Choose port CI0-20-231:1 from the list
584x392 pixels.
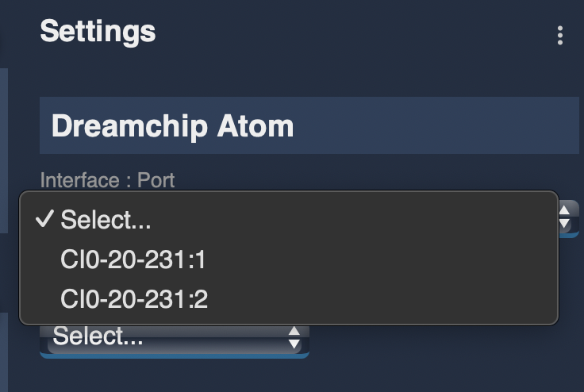(133, 259)
